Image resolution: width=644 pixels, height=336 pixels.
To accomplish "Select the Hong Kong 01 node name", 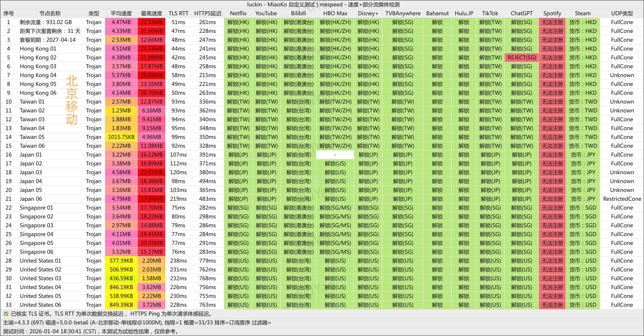I will pos(38,49).
